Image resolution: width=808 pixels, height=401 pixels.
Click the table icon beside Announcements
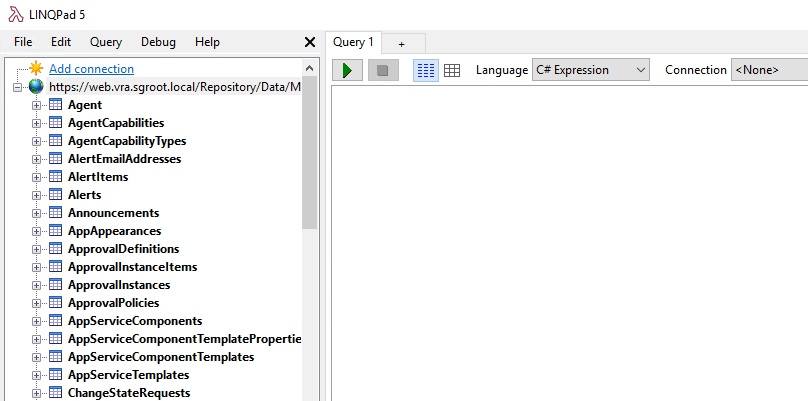(55, 213)
